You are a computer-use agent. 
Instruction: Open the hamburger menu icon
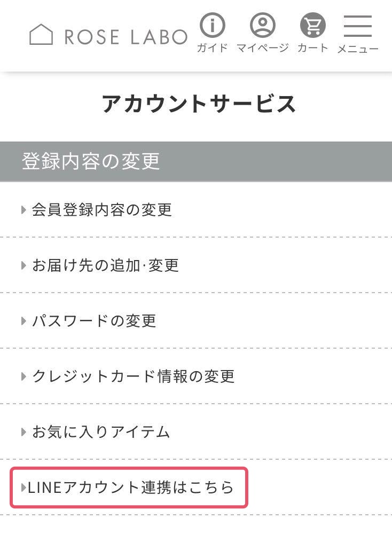(358, 25)
